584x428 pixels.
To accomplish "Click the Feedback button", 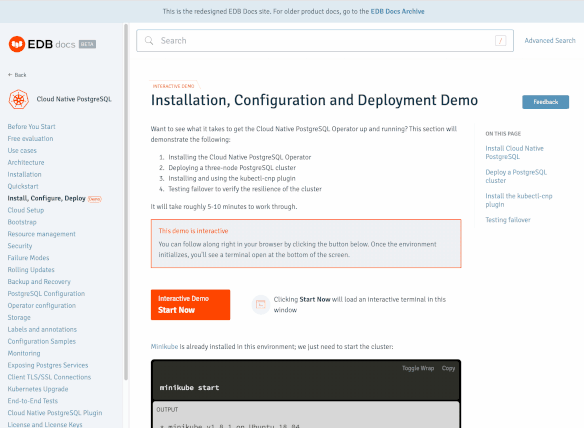I will tap(545, 102).
